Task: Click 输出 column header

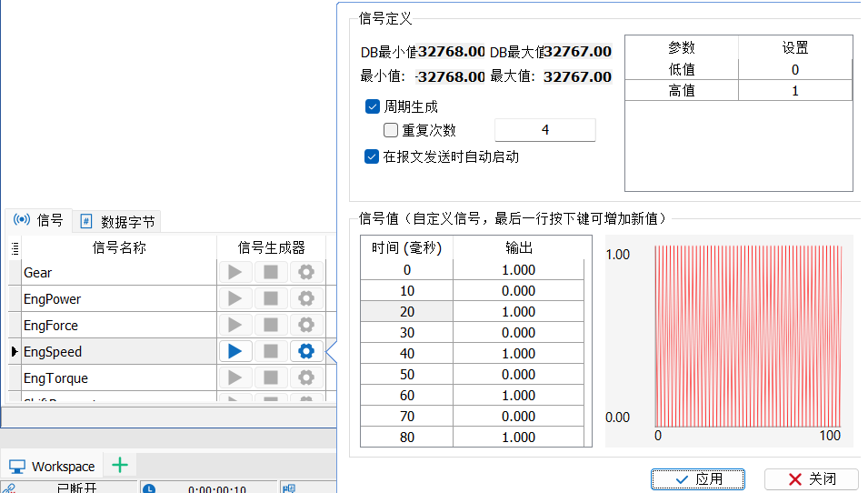Action: coord(519,247)
